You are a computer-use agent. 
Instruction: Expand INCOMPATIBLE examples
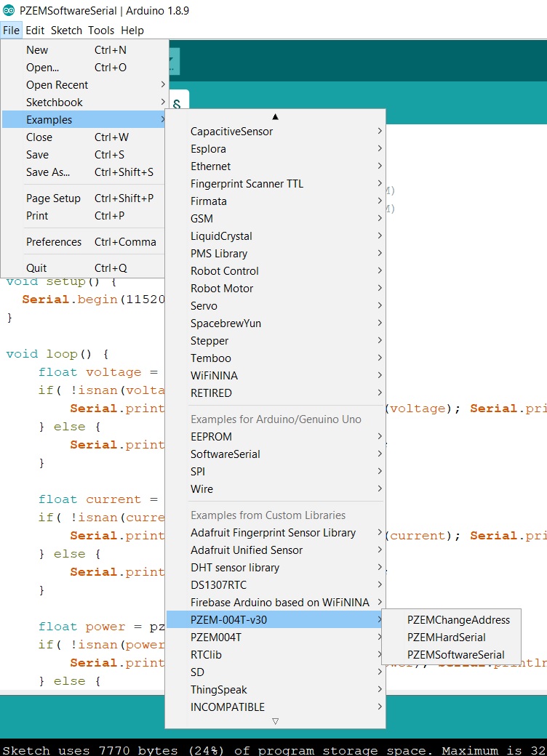point(276,707)
